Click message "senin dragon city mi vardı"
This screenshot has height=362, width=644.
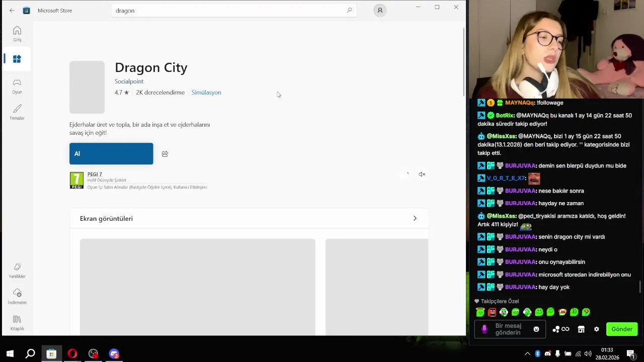click(572, 237)
